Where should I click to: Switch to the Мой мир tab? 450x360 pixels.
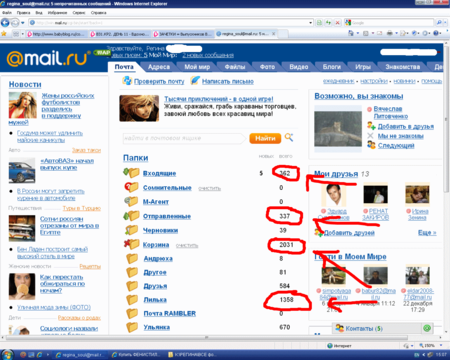tap(197, 67)
